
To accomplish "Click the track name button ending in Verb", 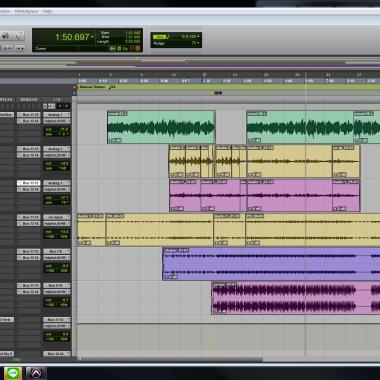I will tap(7, 320).
